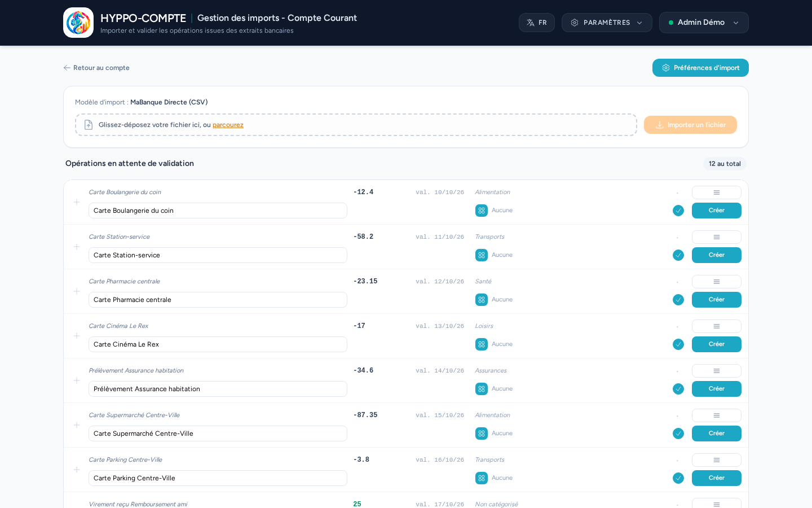Viewport: 812px width, 508px height.
Task: Click category icon in Prélèvement Assurance habitation row
Action: coord(482,389)
